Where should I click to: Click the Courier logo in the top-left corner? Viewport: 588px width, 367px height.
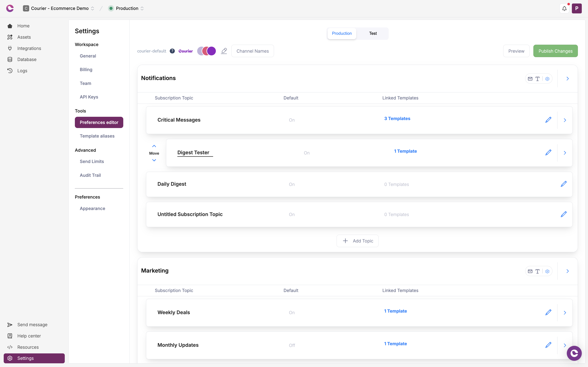(x=10, y=8)
